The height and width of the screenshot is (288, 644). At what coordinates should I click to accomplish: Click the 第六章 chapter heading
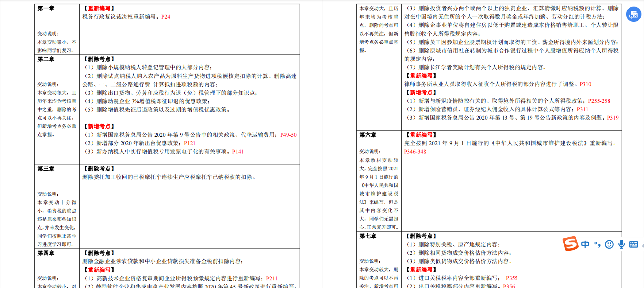pyautogui.click(x=368, y=135)
